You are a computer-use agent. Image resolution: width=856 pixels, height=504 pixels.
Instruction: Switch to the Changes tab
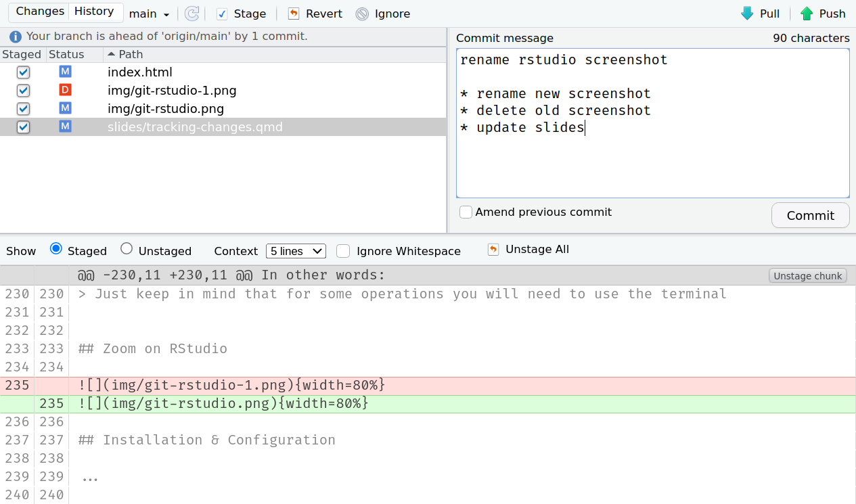40,12
